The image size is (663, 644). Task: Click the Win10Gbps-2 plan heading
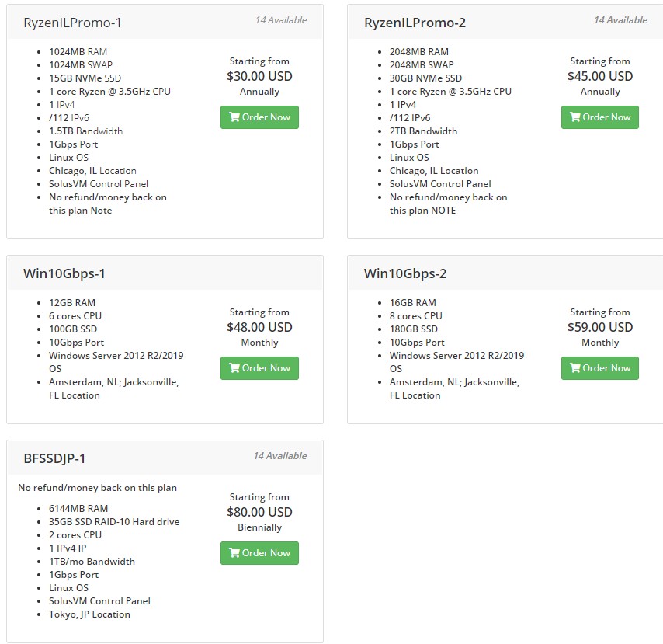(405, 273)
